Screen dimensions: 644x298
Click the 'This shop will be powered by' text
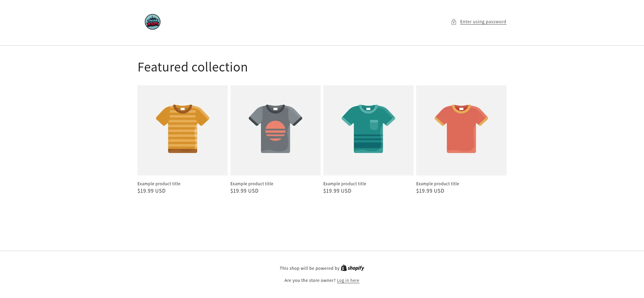tap(309, 268)
